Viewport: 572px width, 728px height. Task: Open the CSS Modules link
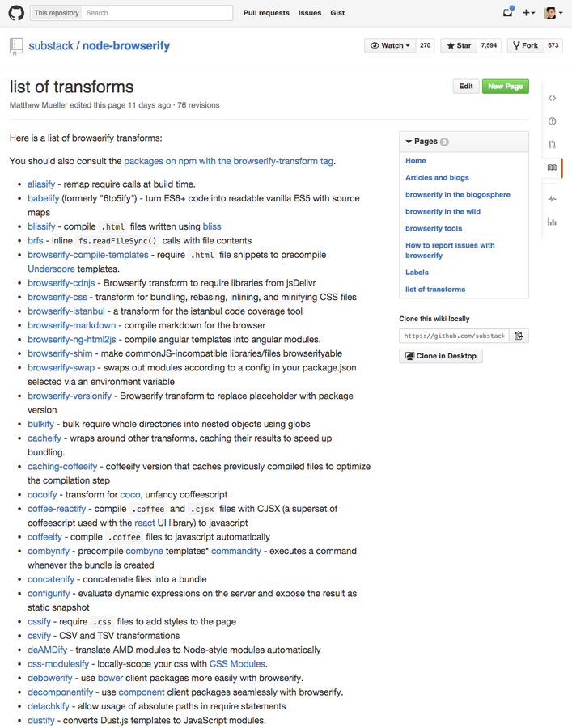point(237,664)
